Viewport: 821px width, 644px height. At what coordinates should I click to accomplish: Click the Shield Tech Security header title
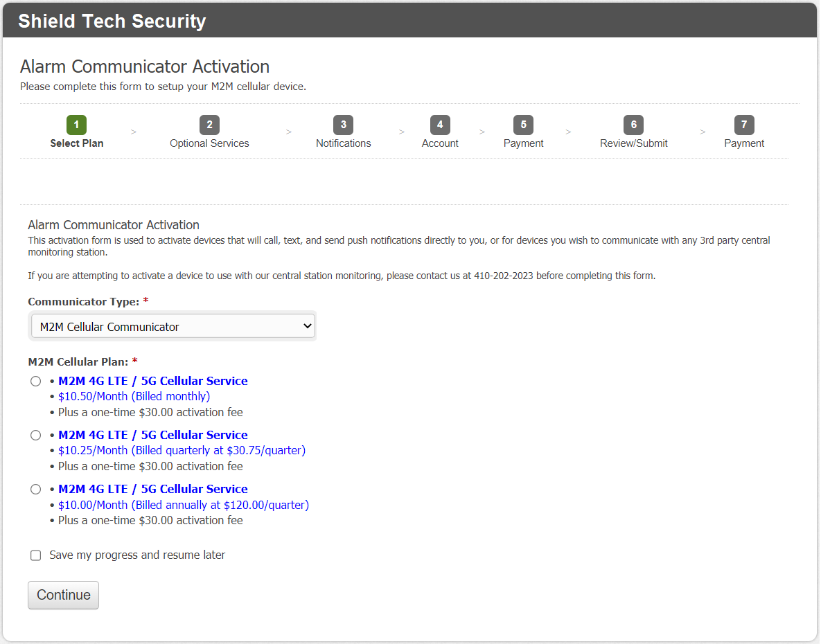(112, 21)
